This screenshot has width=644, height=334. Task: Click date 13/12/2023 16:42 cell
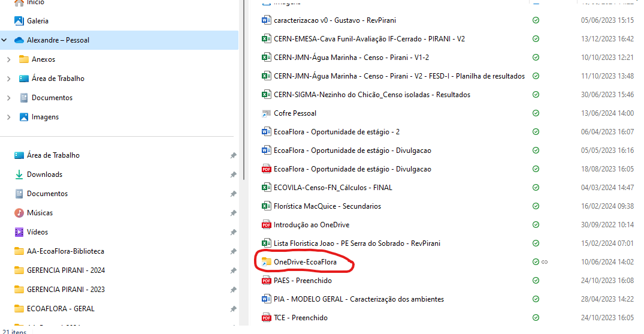click(x=607, y=38)
